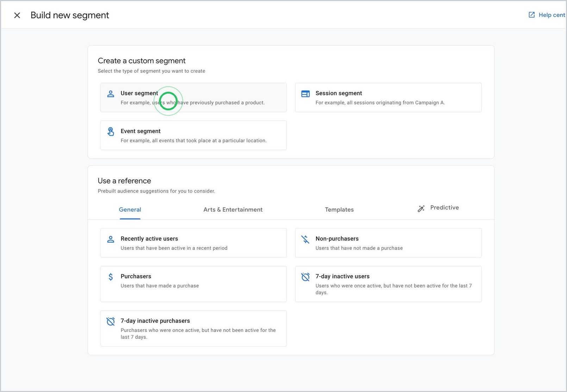567x392 pixels.
Task: Click the person icon beside Recently active users
Action: tap(111, 239)
